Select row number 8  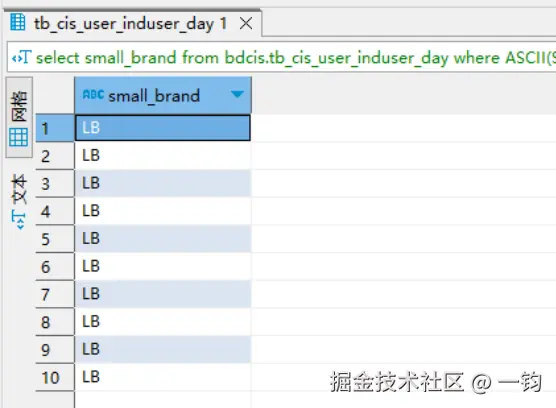point(55,322)
